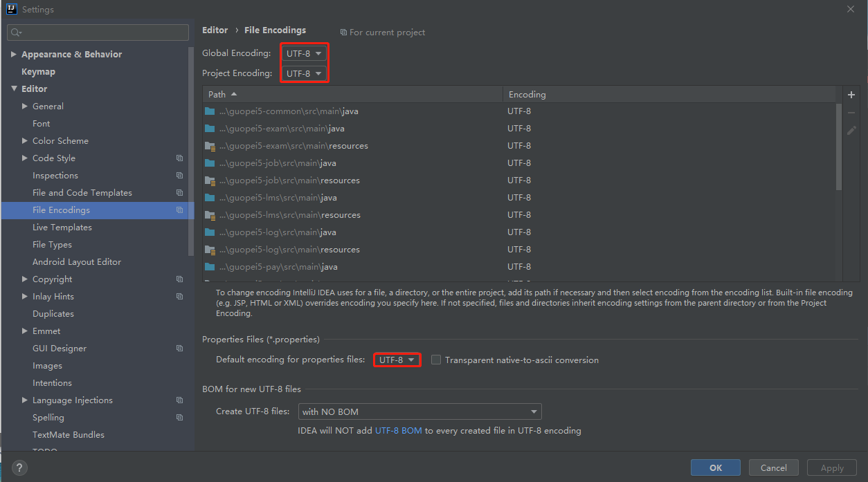Click the Apply button
The height and width of the screenshot is (482, 868).
tap(832, 468)
